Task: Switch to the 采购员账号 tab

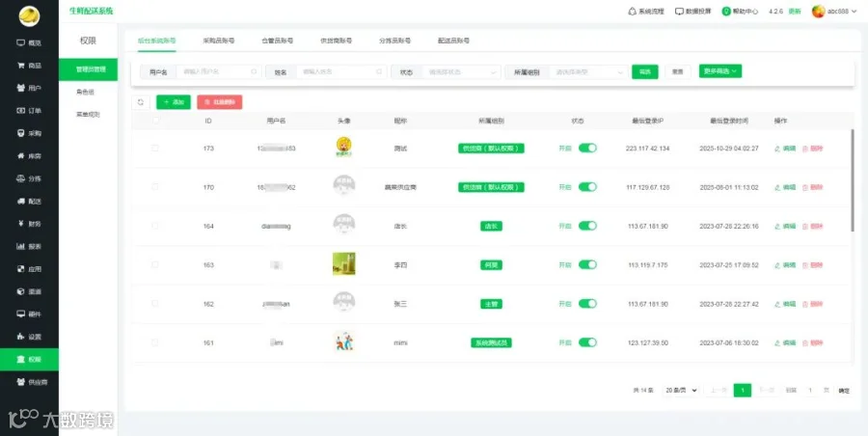Action: coord(219,41)
